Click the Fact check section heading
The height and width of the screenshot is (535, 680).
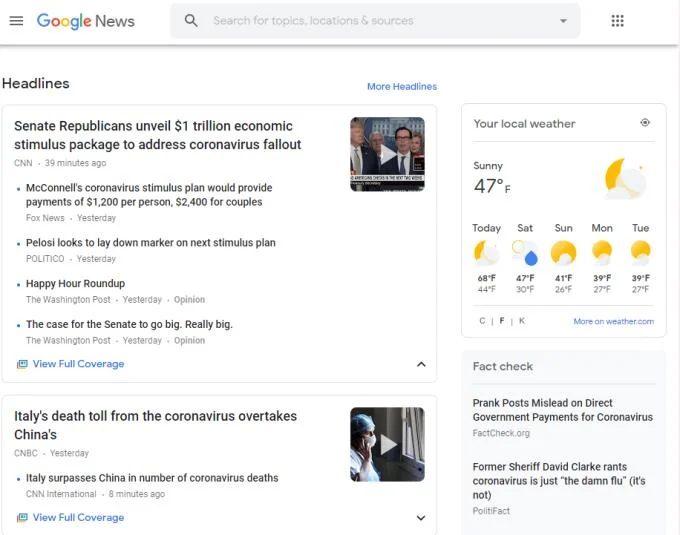pos(503,366)
